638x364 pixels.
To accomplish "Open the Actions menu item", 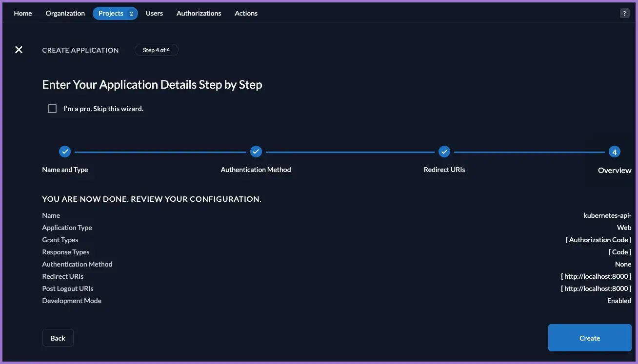I will 246,13.
